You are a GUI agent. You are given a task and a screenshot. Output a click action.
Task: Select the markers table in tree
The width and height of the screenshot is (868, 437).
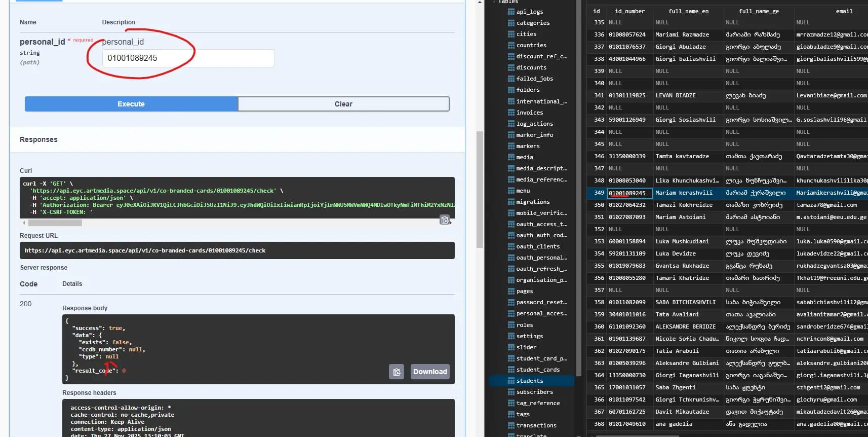528,146
